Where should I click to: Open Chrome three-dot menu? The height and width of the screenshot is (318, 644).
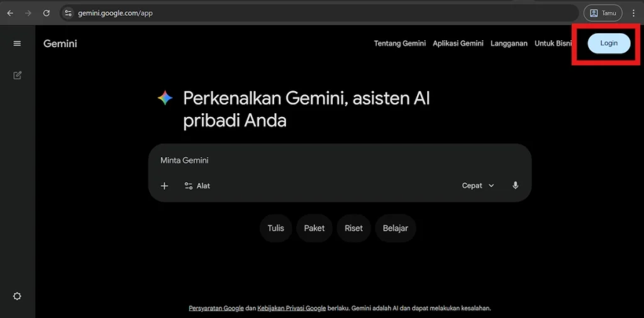(x=634, y=13)
